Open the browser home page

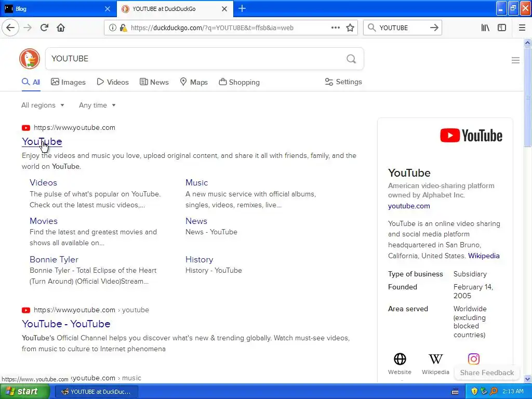[x=61, y=28]
